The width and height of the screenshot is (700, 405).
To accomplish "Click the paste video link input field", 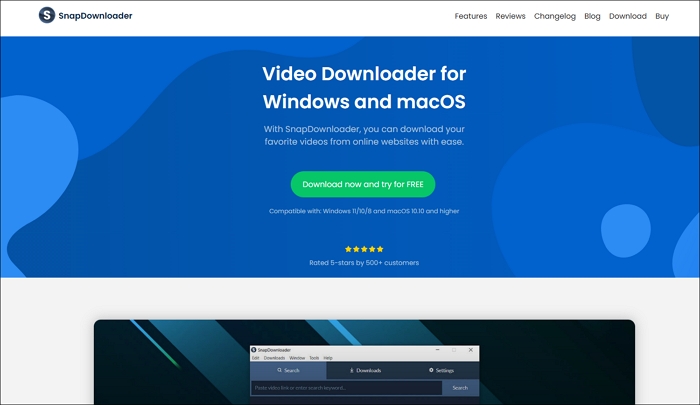I will (x=346, y=388).
